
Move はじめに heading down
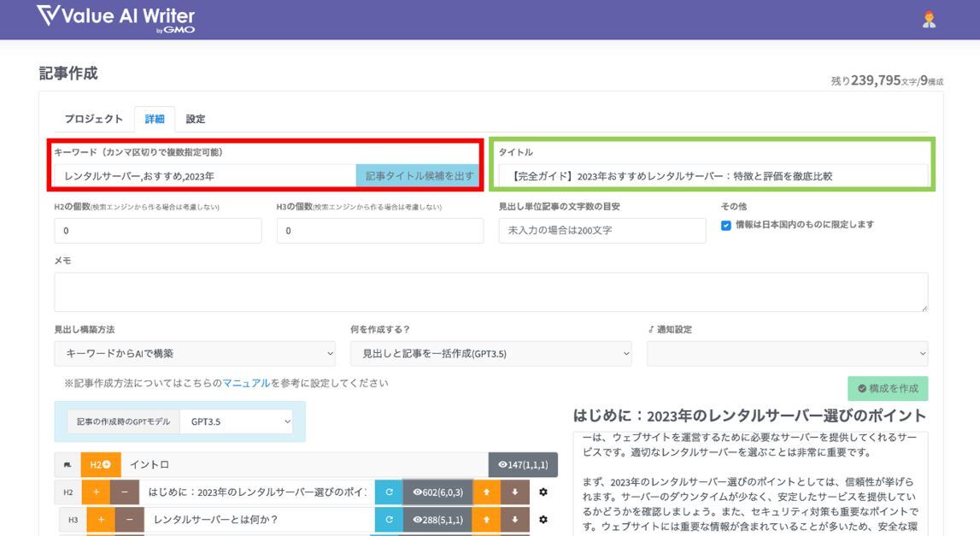[515, 492]
